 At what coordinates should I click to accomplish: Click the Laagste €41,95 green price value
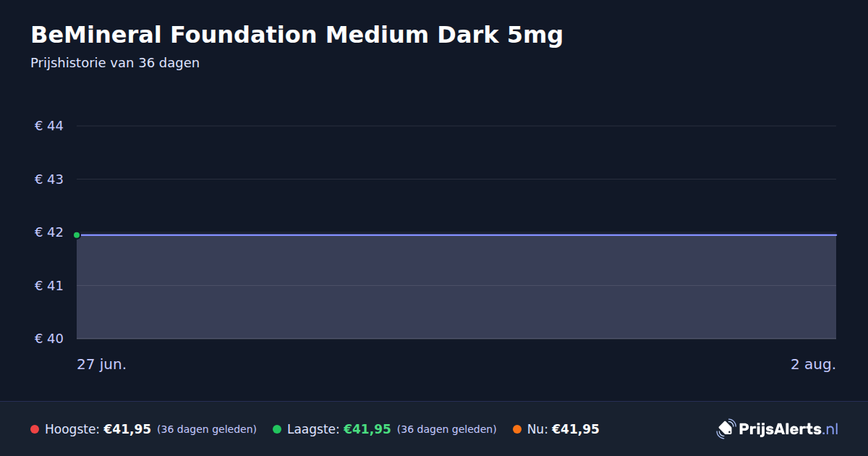coord(367,429)
